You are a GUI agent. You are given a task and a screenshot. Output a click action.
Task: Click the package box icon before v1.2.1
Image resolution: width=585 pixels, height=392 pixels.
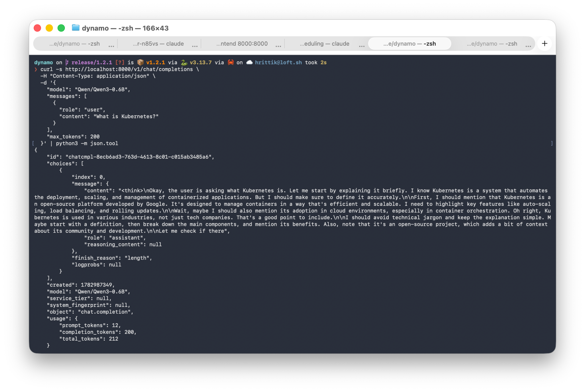(140, 62)
